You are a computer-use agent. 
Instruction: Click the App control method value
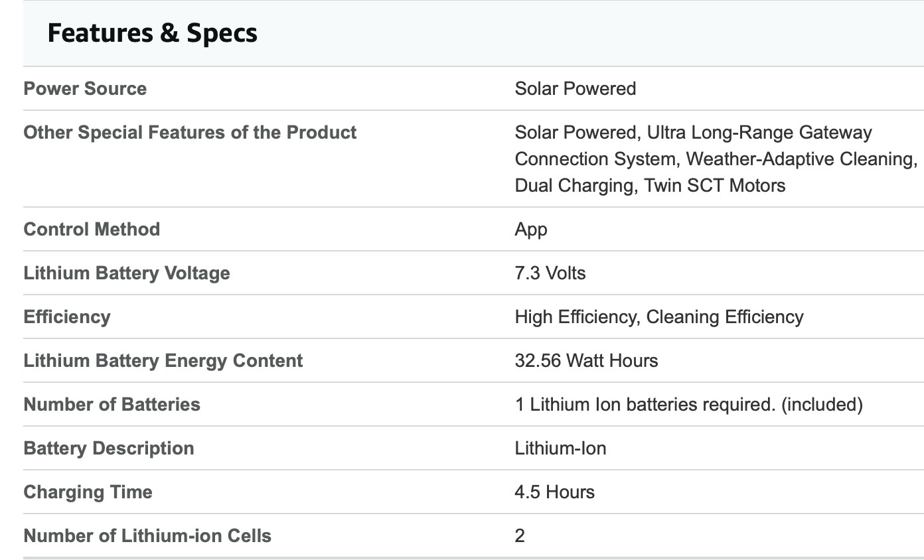(531, 230)
